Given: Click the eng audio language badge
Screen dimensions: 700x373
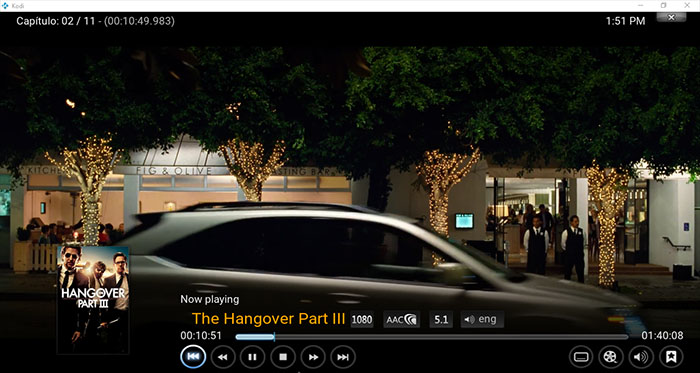Looking at the screenshot, I should coord(482,319).
